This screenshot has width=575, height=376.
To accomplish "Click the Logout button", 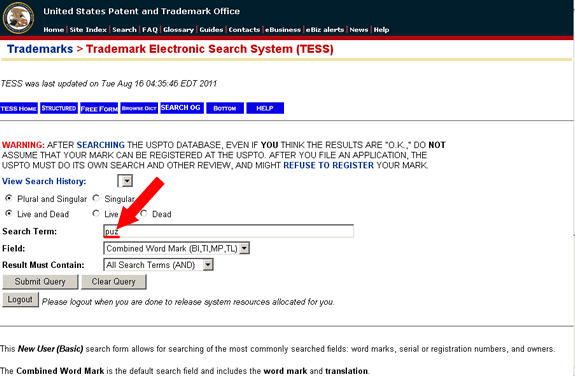I will 20,300.
